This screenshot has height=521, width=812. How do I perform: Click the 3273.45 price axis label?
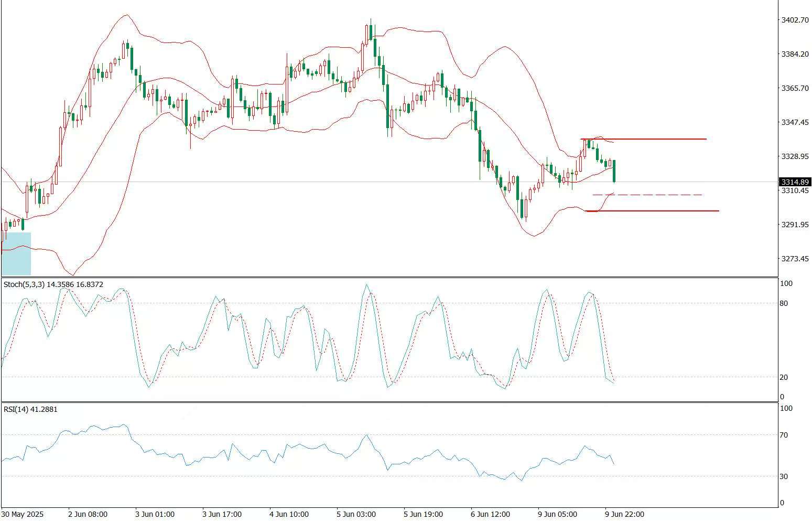click(795, 259)
